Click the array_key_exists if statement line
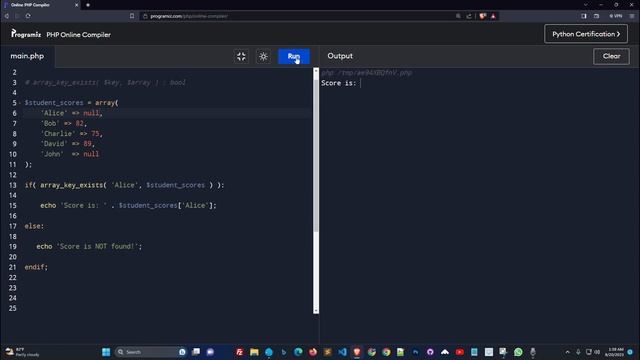The height and width of the screenshot is (360, 640). coord(124,185)
